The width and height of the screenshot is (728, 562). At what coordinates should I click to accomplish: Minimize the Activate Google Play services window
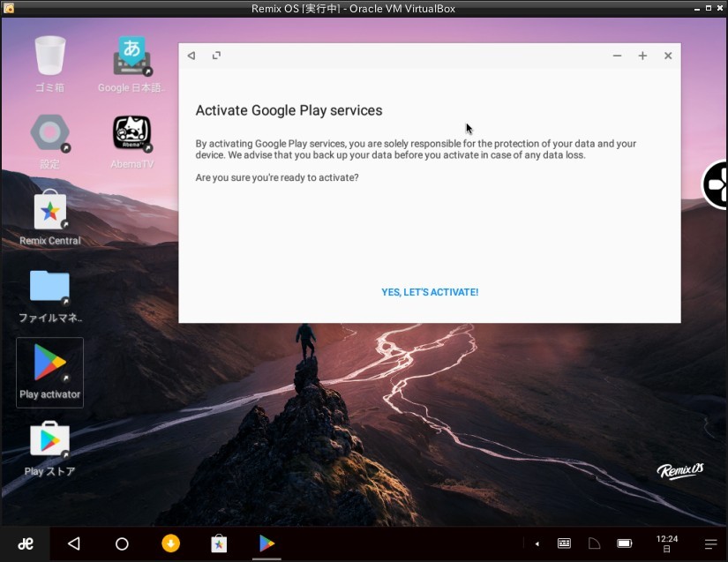tap(617, 56)
